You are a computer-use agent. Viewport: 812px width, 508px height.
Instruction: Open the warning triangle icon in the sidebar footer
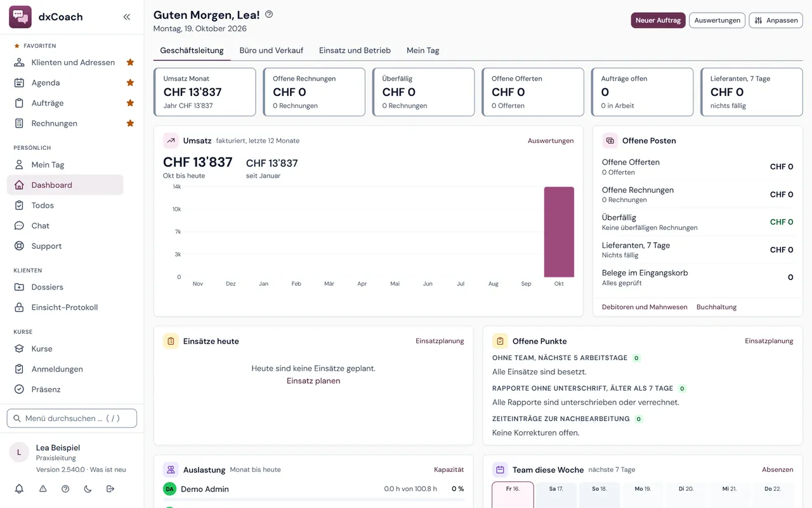[43, 489]
